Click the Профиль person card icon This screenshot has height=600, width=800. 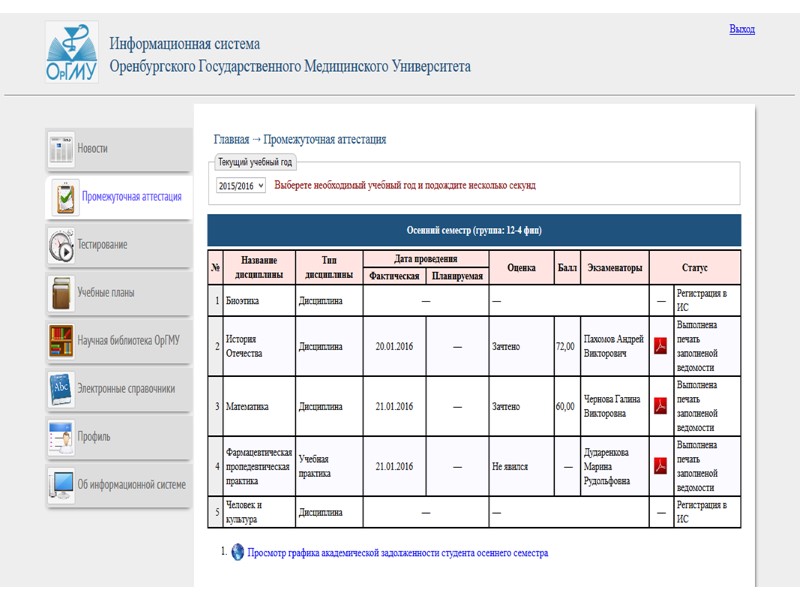(x=61, y=437)
